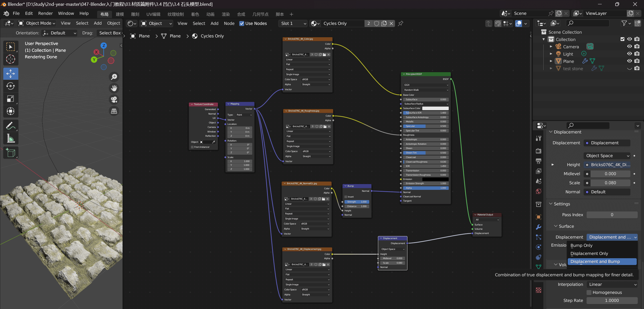The image size is (644, 309).
Task: Click Add in the 3D viewport header
Action: 98,23
